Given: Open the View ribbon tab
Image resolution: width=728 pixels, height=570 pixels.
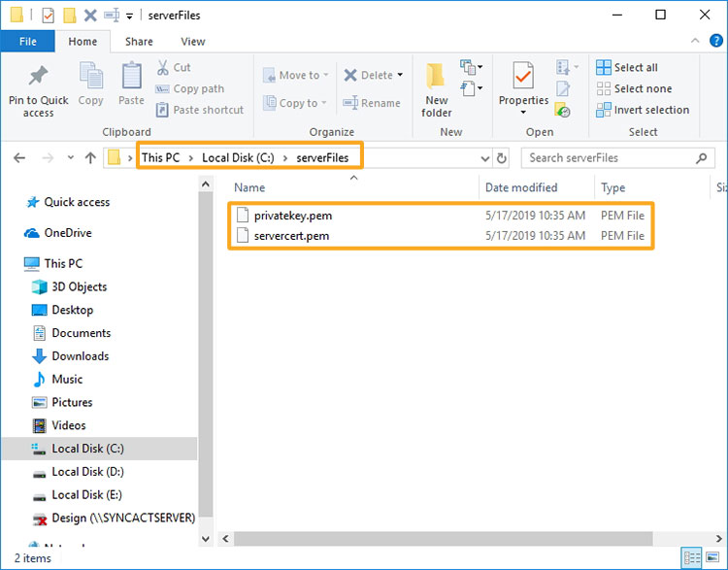Looking at the screenshot, I should point(193,42).
